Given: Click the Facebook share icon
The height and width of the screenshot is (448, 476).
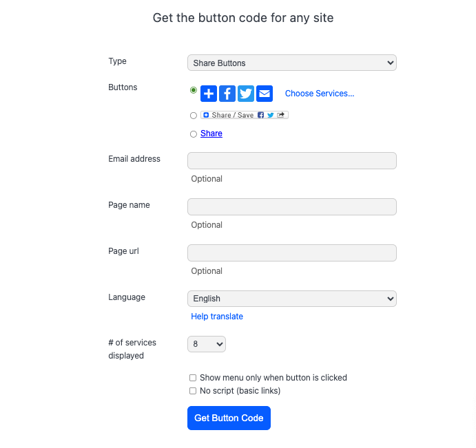Looking at the screenshot, I should (227, 94).
